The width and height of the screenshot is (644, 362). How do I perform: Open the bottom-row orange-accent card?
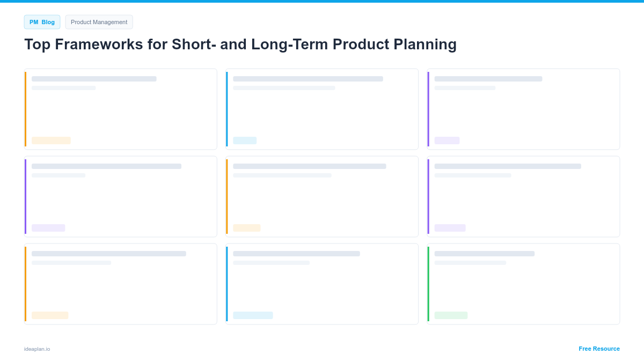click(x=121, y=284)
